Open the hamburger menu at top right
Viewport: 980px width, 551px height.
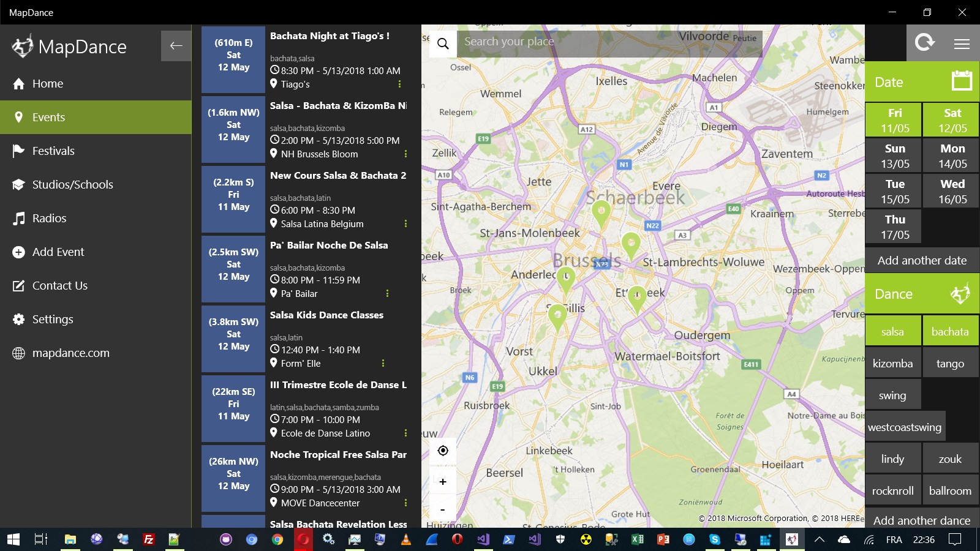tap(962, 43)
